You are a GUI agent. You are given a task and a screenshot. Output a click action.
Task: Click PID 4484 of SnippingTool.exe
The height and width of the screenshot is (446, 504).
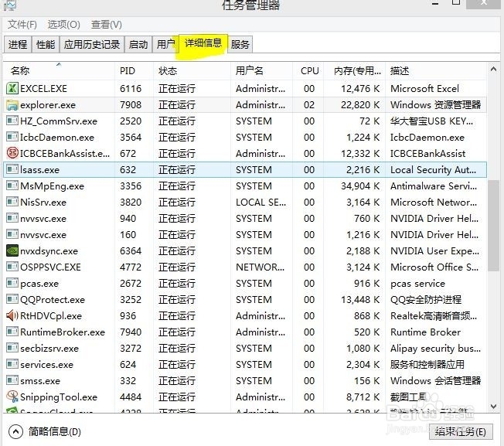(x=131, y=397)
